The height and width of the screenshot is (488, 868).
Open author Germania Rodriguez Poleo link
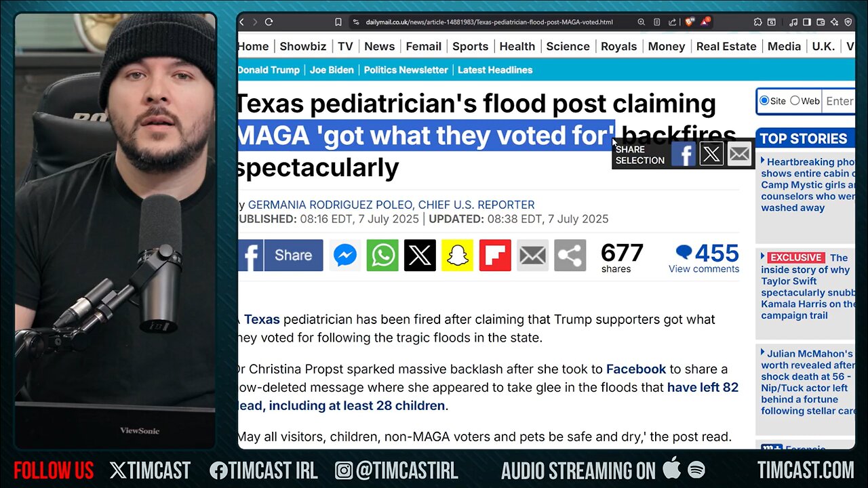click(x=331, y=205)
